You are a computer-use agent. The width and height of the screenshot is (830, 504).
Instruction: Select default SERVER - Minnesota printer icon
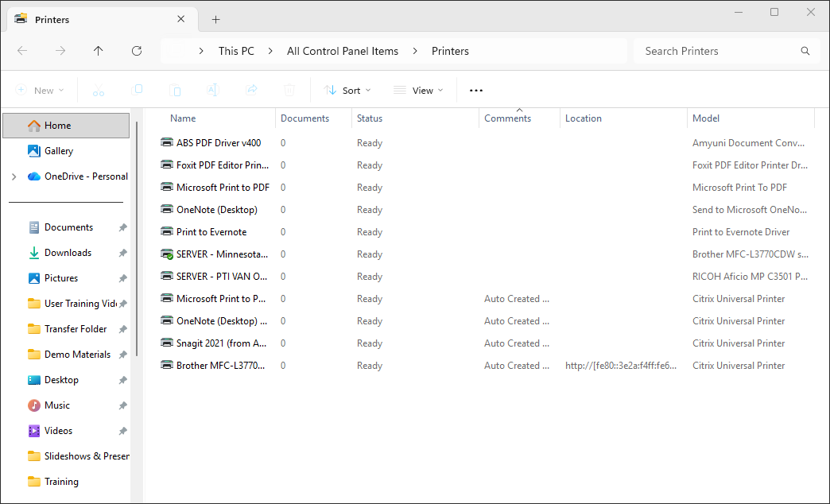[167, 254]
